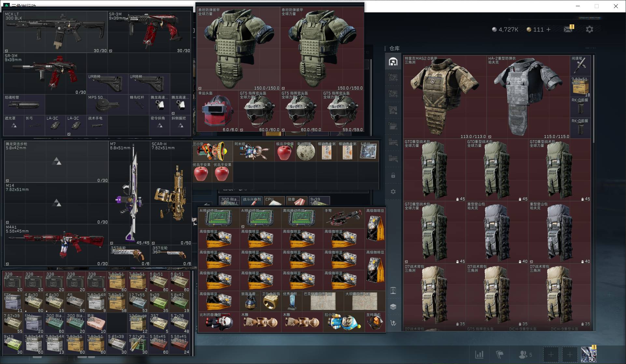626x364 pixels.
Task: Select the topmost IV filter tab in sidebar
Action: pyautogui.click(x=393, y=77)
